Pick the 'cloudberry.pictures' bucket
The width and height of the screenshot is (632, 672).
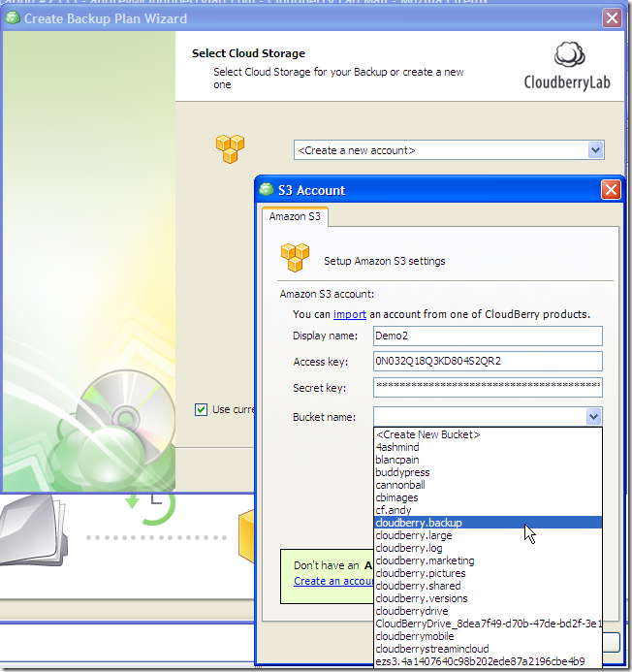tap(488, 573)
